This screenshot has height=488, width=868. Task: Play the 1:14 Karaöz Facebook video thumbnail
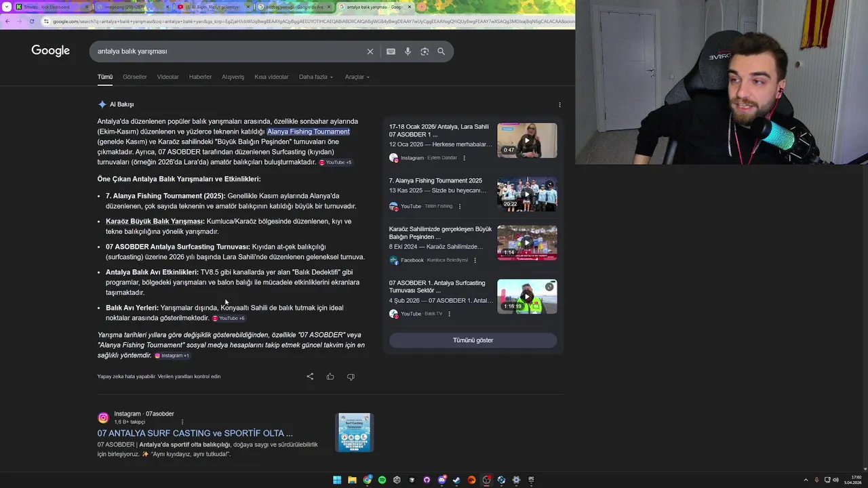527,243
